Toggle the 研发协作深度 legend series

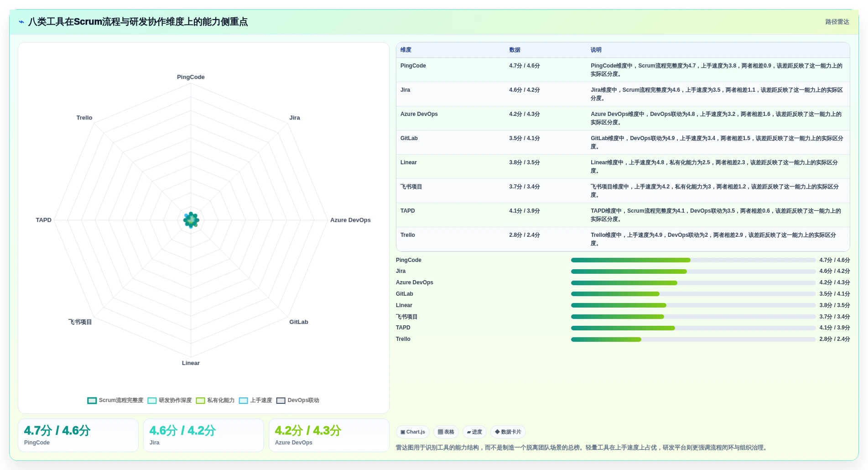click(x=170, y=400)
